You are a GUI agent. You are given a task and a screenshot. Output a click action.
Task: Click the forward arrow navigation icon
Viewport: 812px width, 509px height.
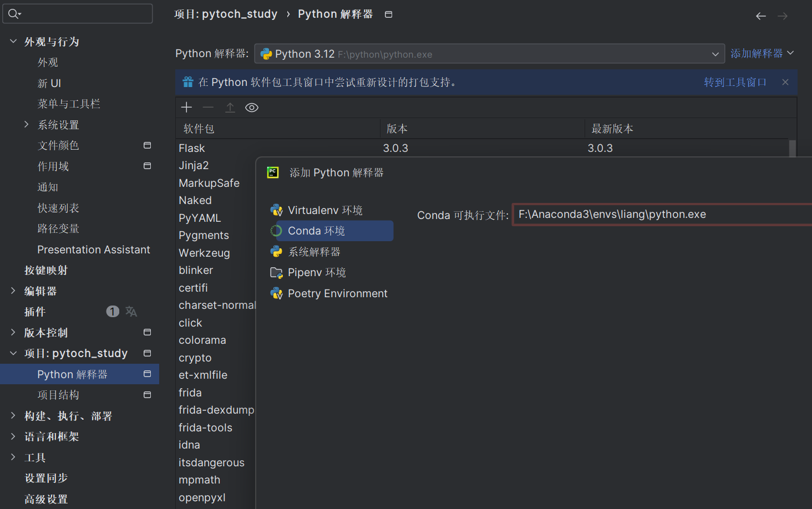(783, 16)
